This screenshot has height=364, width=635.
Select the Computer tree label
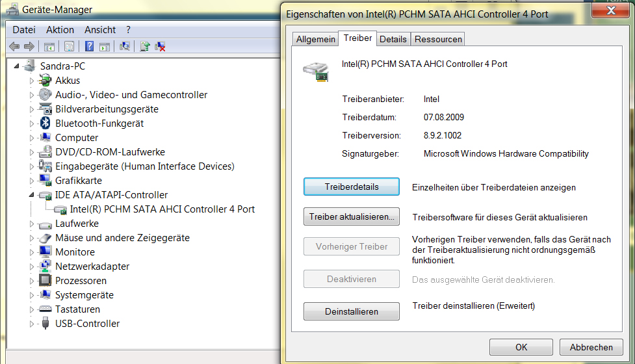coord(77,138)
